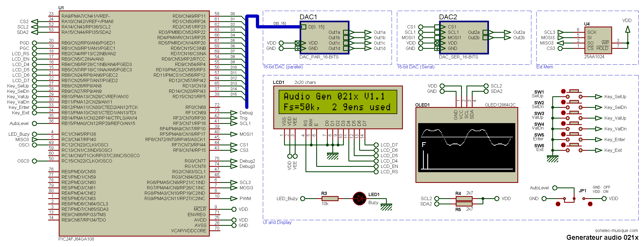The image size is (644, 247).
Task: Select the PWM output terminal
Action: 234,198
